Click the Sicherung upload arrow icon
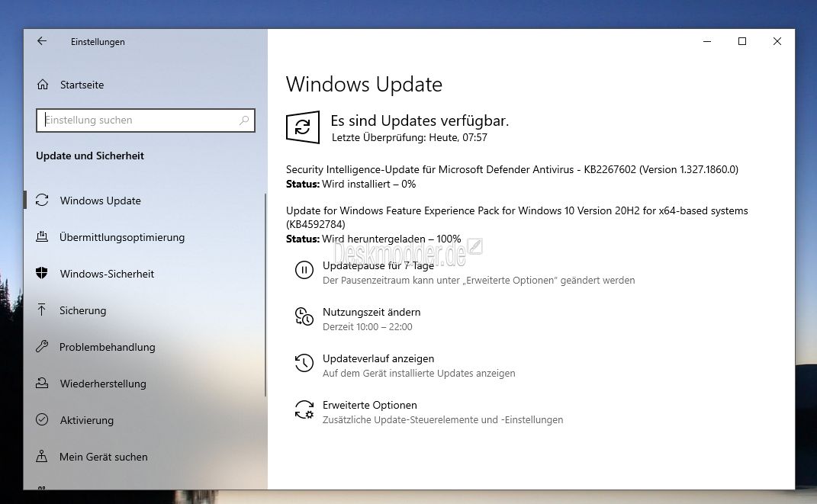Image resolution: width=817 pixels, height=504 pixels. 42,310
